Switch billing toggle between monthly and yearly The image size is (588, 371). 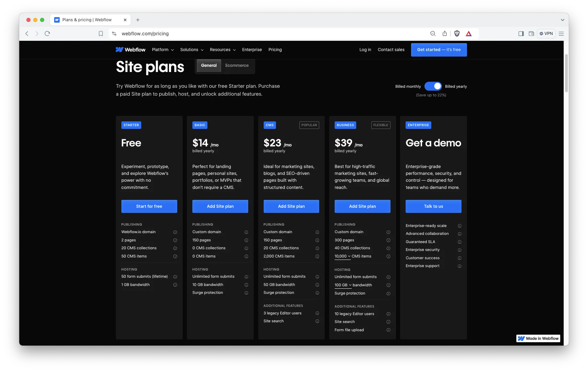[433, 86]
